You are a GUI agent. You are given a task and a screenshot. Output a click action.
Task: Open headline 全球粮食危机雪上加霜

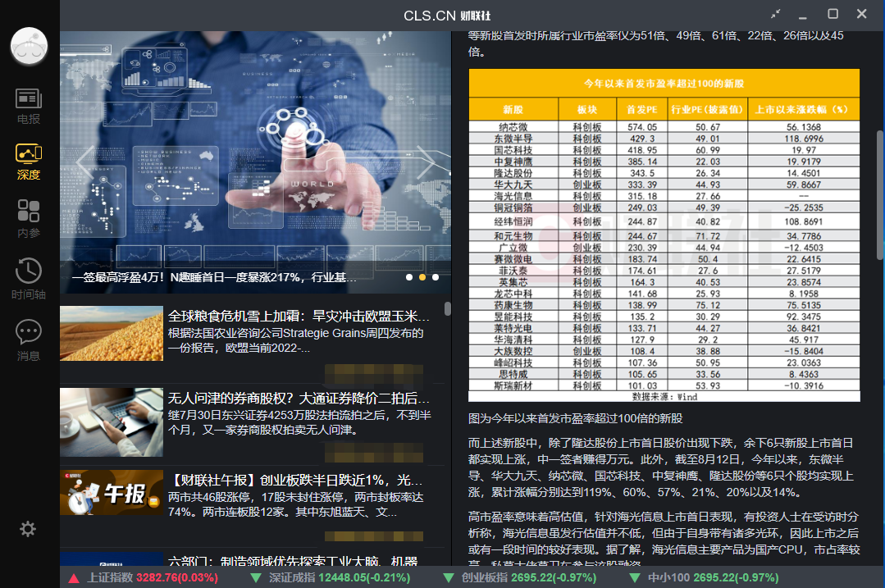299,317
